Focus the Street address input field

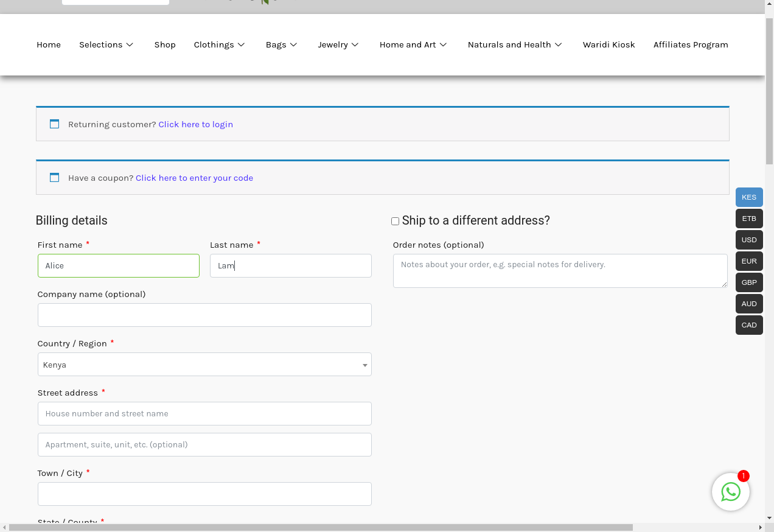204,413
